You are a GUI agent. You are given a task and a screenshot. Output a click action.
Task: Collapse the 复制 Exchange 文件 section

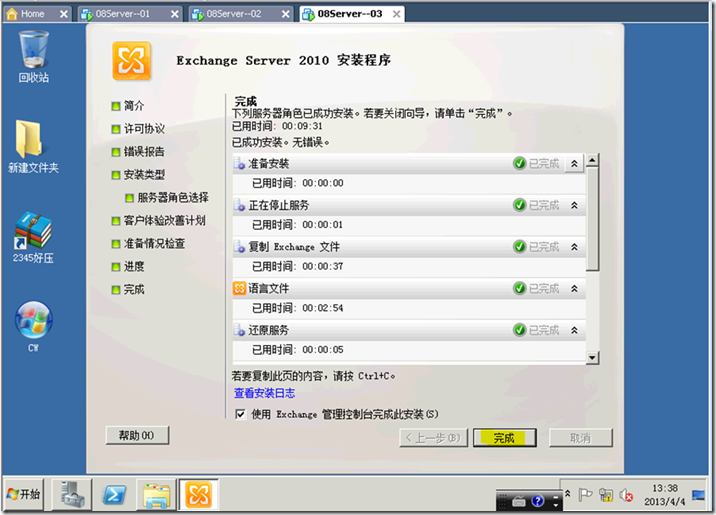click(x=574, y=247)
